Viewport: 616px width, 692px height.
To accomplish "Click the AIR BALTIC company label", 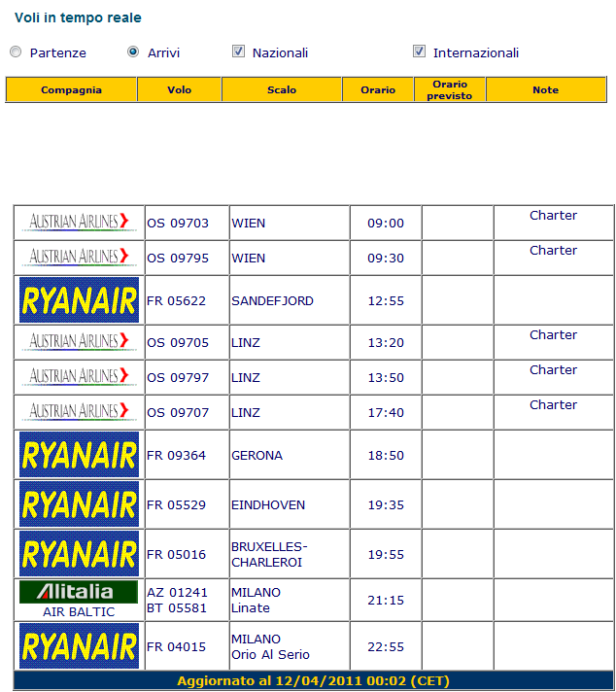I will (79, 612).
